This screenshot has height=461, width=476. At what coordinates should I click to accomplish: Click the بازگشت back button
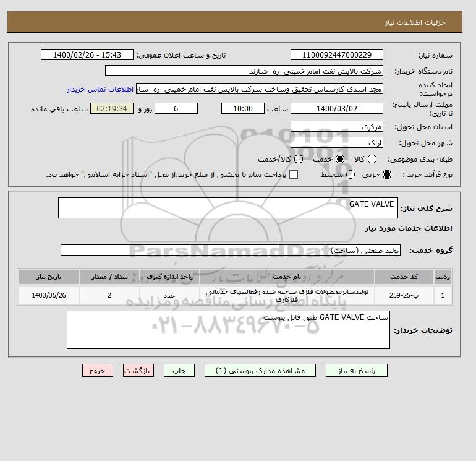(x=138, y=371)
